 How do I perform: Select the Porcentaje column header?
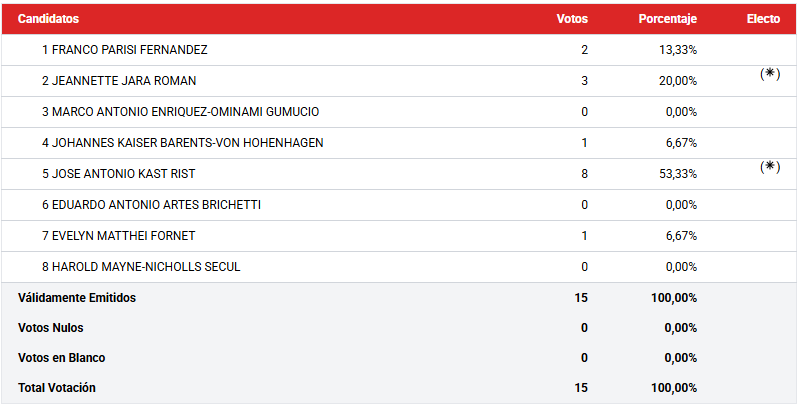click(668, 19)
